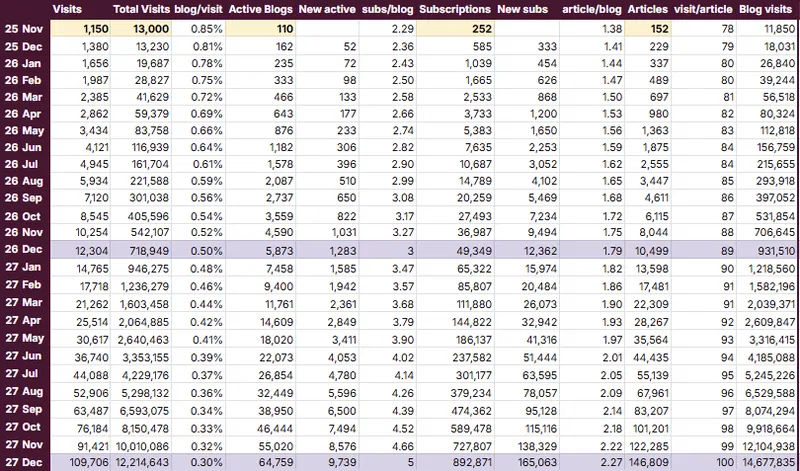The height and width of the screenshot is (471, 800).
Task: Select the Visits column header
Action: click(67, 9)
